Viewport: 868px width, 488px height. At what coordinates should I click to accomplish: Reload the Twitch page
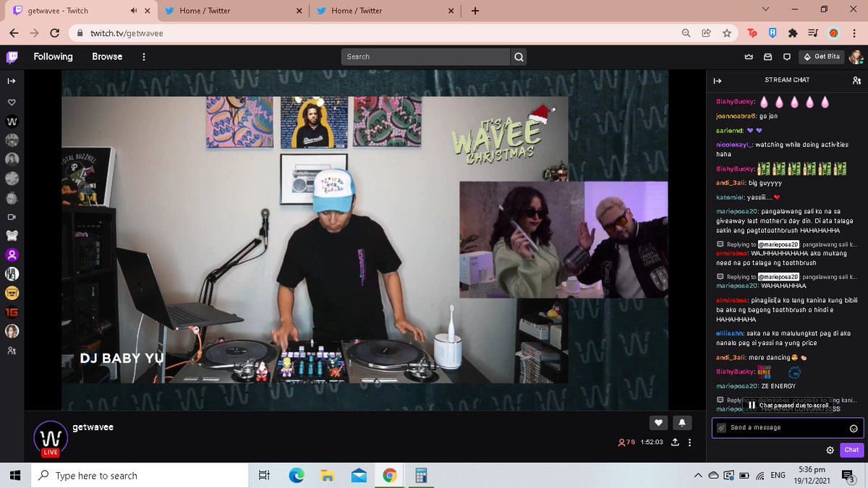tap(55, 33)
